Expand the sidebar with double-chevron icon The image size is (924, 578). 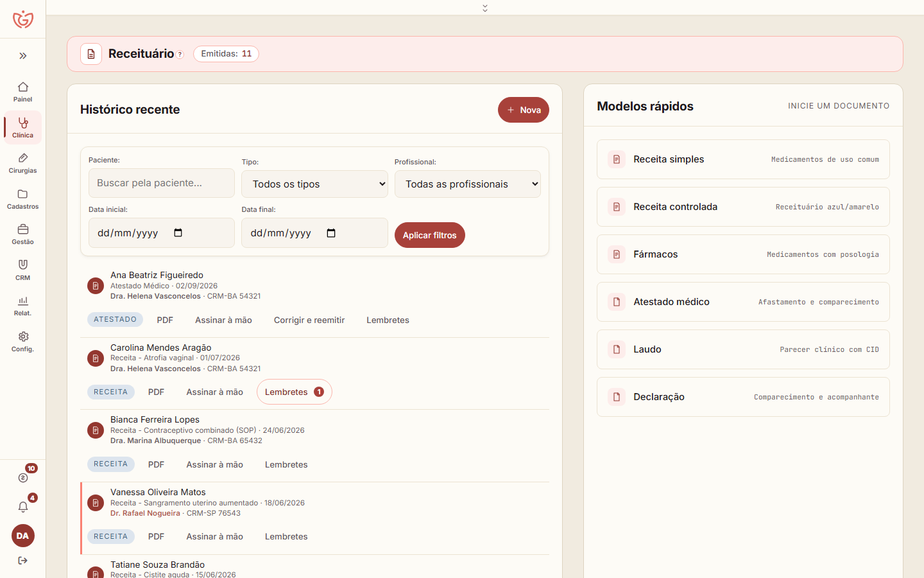tap(23, 56)
